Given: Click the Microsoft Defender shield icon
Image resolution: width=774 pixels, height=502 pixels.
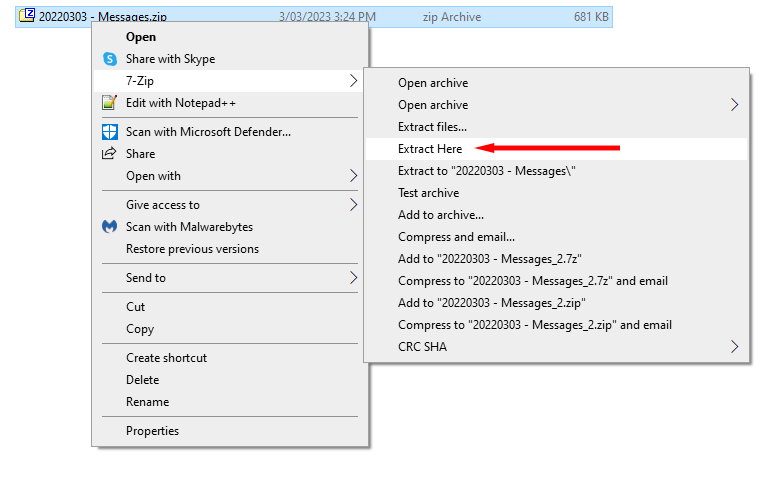Looking at the screenshot, I should click(x=110, y=132).
